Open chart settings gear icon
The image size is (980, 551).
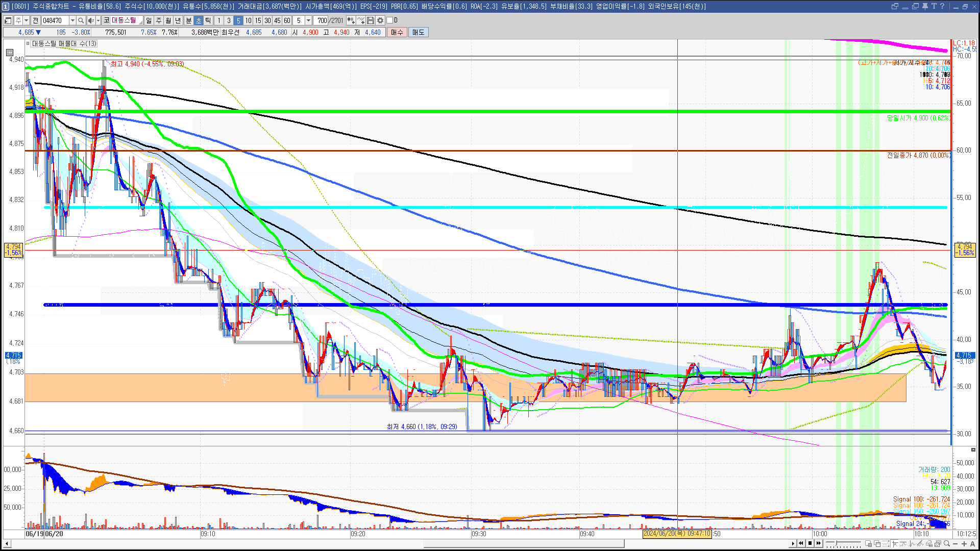(x=380, y=20)
